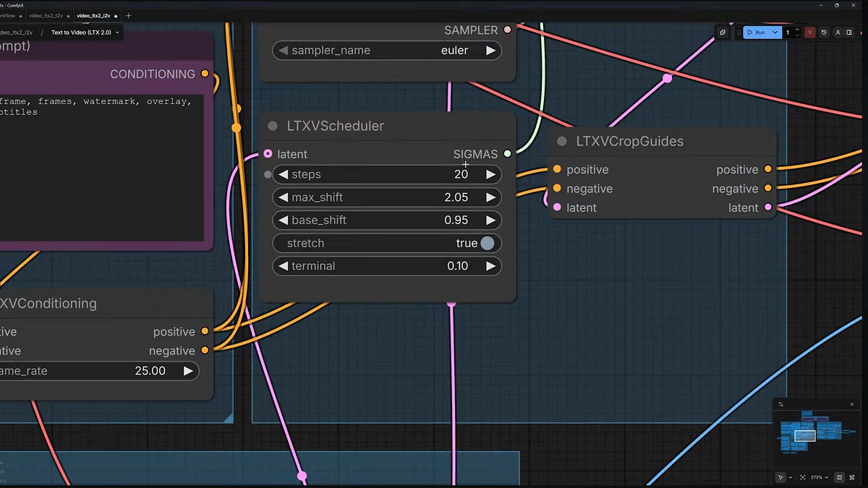Decrease sampler_name with left arrow
Screen dimensions: 868x488
pyautogui.click(x=283, y=51)
